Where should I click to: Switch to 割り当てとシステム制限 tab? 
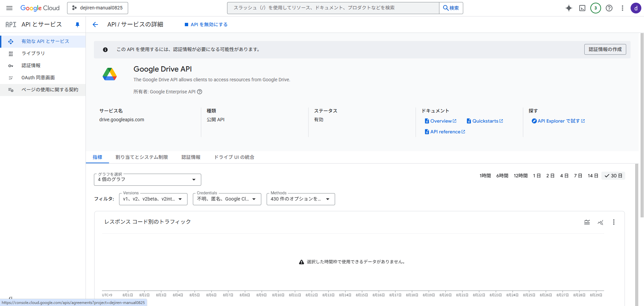(x=142, y=157)
